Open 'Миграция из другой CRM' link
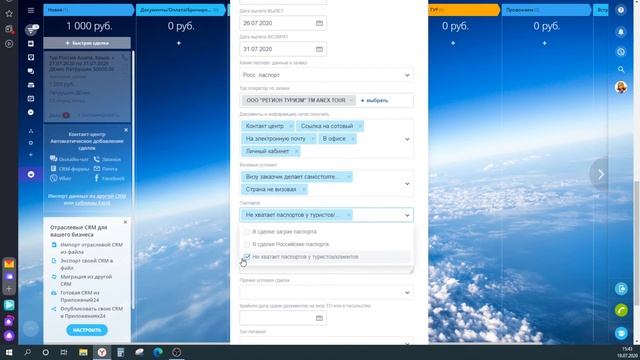The width and height of the screenshot is (640, 360). 86,280
